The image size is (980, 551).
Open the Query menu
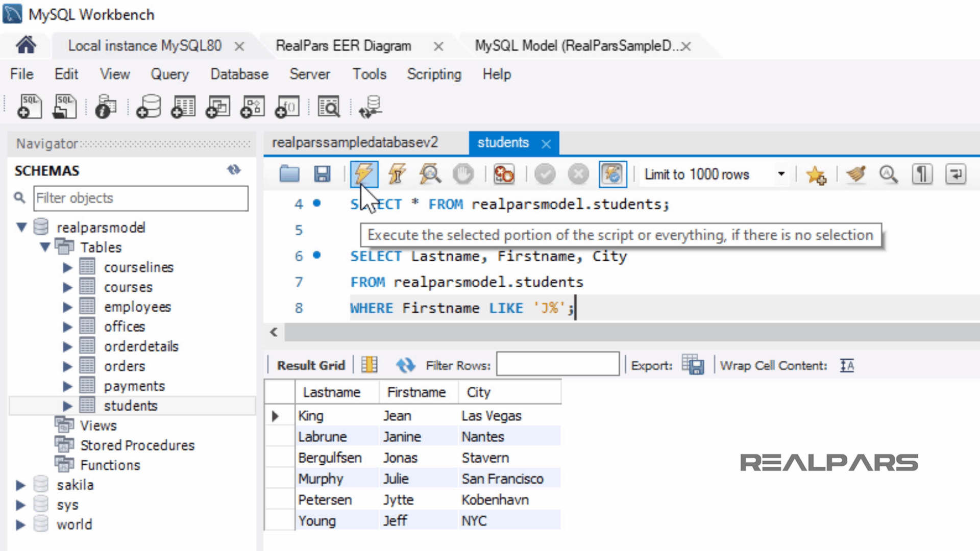click(169, 74)
